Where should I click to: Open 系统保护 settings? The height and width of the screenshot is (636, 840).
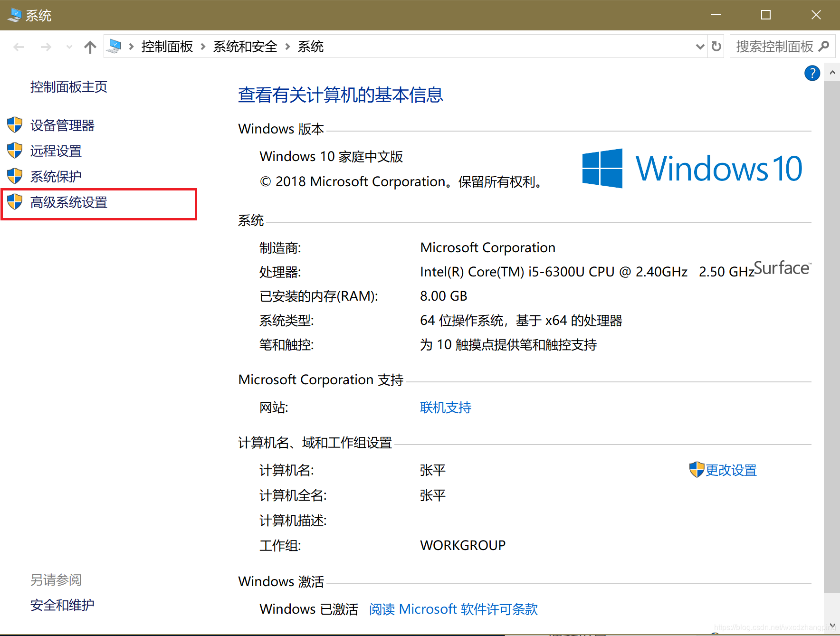(56, 177)
